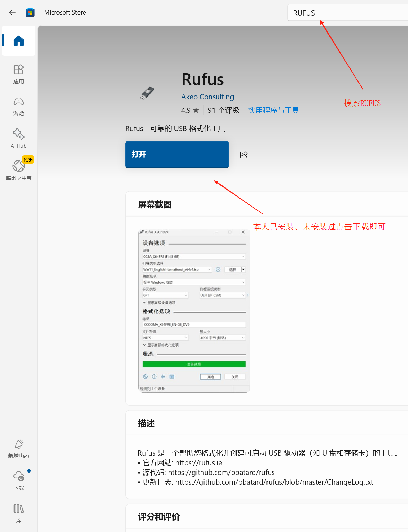Click the search box containing RUFUS

346,13
